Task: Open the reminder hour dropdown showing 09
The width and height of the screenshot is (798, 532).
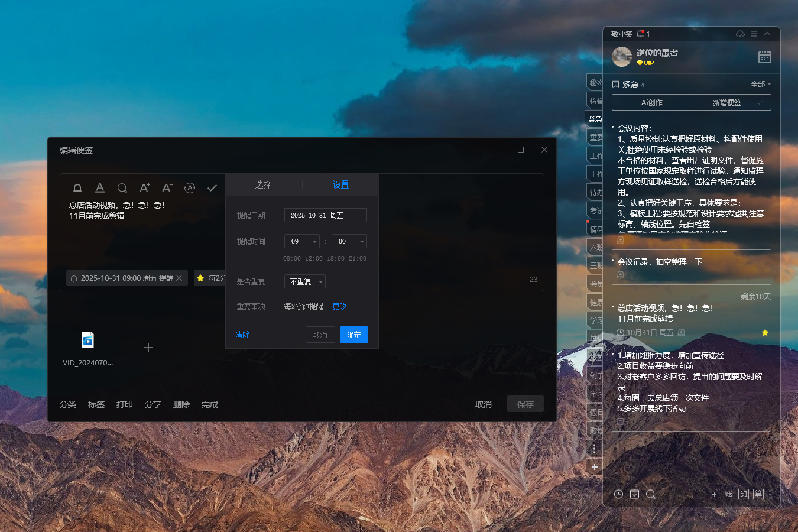Action: click(x=302, y=241)
